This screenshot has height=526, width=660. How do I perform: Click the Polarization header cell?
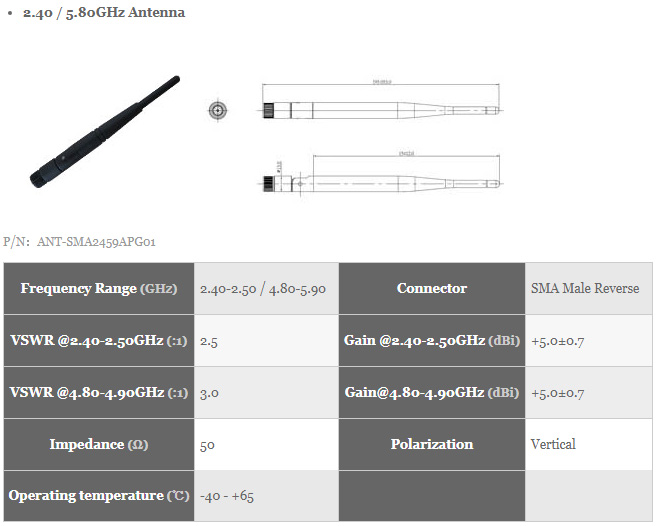(x=432, y=444)
